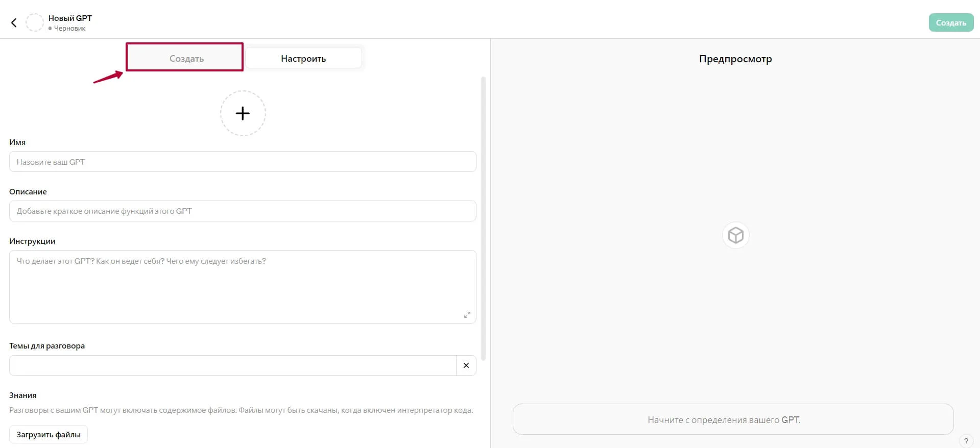Image resolution: width=980 pixels, height=448 pixels.
Task: Click the back arrow icon
Action: point(14,22)
